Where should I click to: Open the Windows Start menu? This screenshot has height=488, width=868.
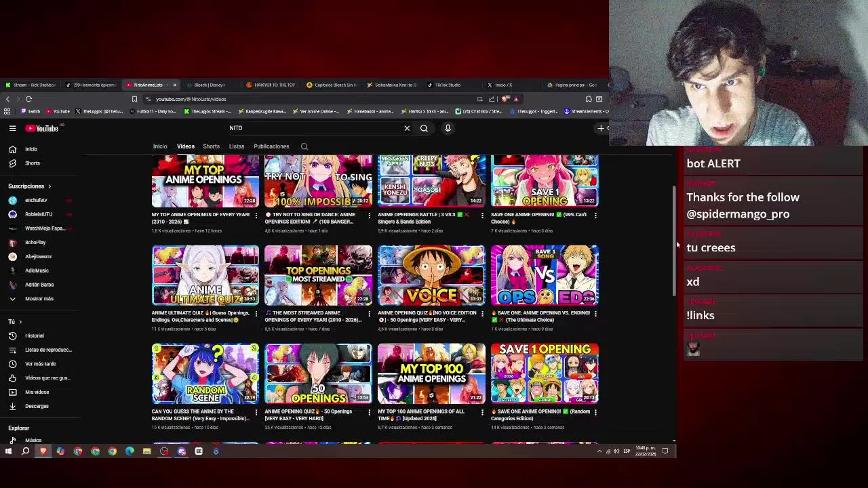8,451
